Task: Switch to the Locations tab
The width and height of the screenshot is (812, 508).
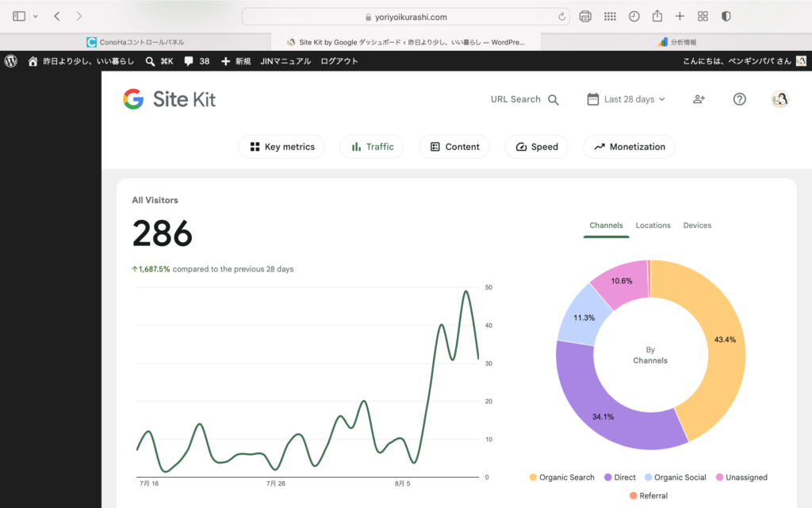Action: click(653, 225)
